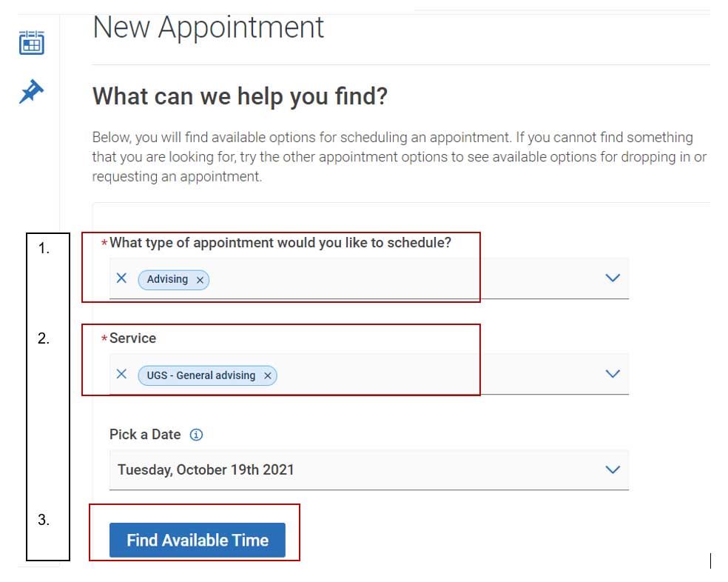The width and height of the screenshot is (728, 582).
Task: Click the pushpin icon in sidebar
Action: click(31, 91)
